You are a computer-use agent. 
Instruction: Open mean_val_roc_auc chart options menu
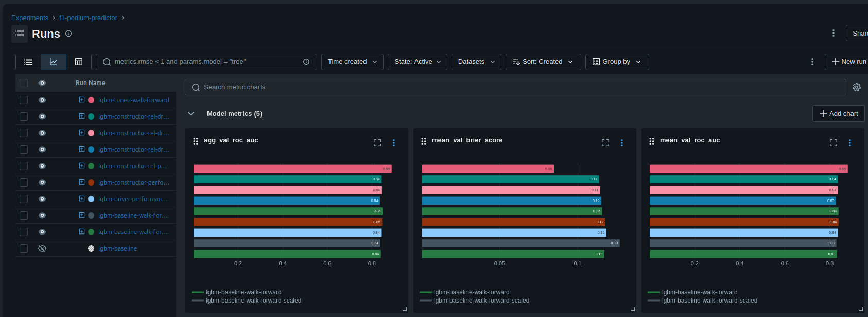tap(850, 143)
